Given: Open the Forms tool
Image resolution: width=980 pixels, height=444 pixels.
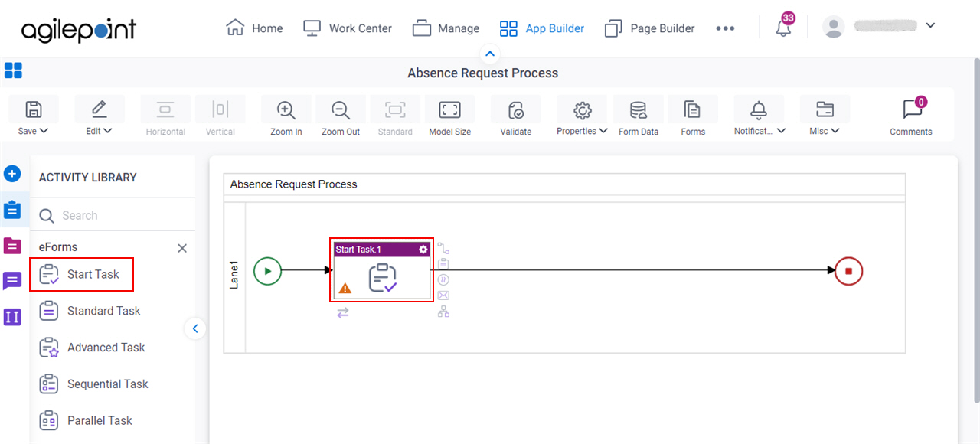Looking at the screenshot, I should point(693,118).
